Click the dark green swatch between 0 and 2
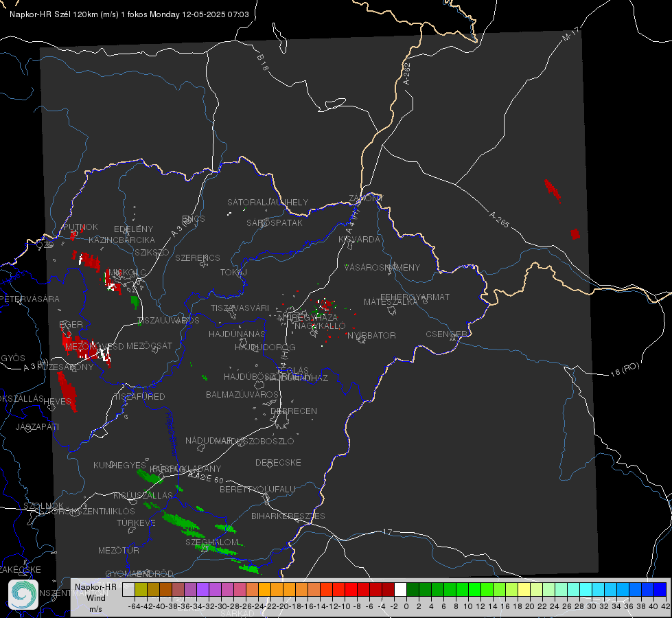 413,589
